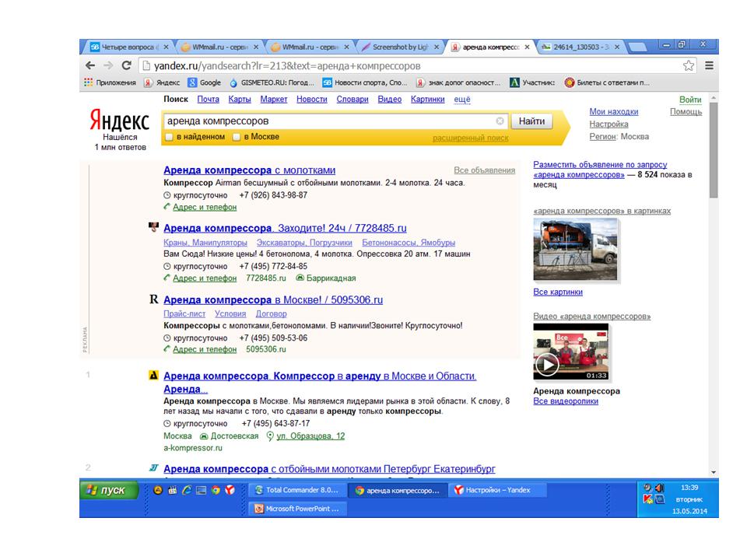This screenshot has width=747, height=560.
Task: Launch Yandex browser from quick launch
Action: click(230, 490)
